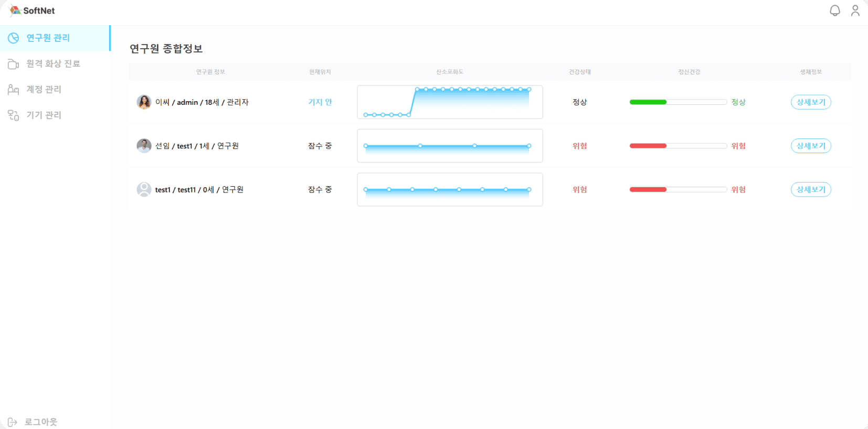Screen dimensions: 868x429
Task: Open 상세보기 for the test1 row
Action: 811,146
